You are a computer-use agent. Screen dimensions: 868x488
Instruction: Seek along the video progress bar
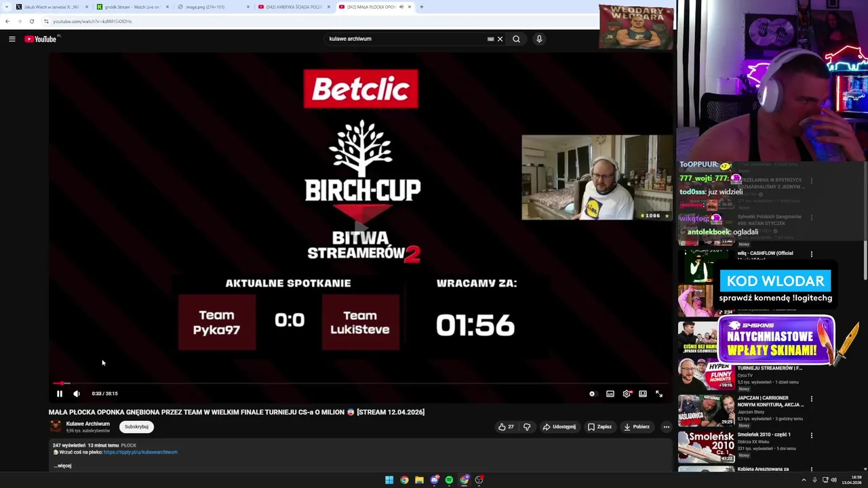pos(361,384)
